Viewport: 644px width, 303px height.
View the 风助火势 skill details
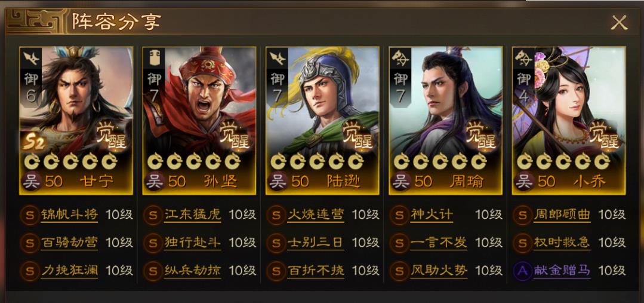(439, 271)
